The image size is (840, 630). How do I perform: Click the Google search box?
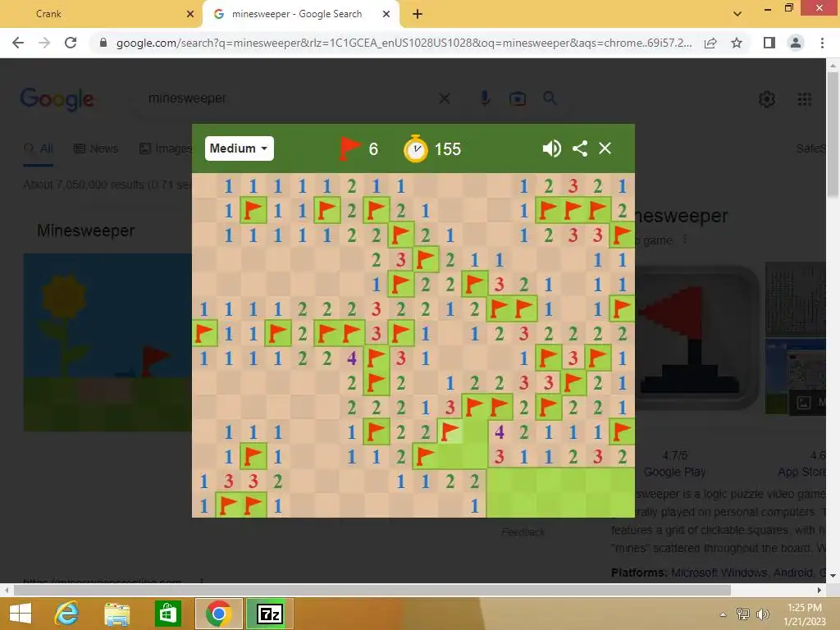(290, 98)
